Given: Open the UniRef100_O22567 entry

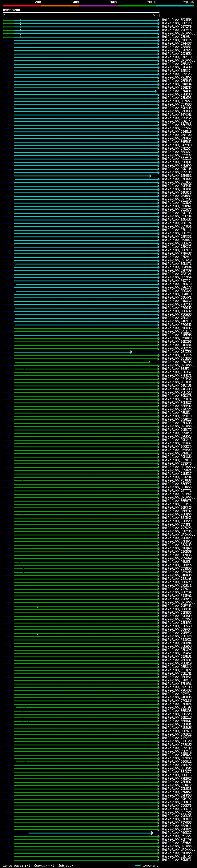Looking at the screenshot, I should (x=176, y=128).
